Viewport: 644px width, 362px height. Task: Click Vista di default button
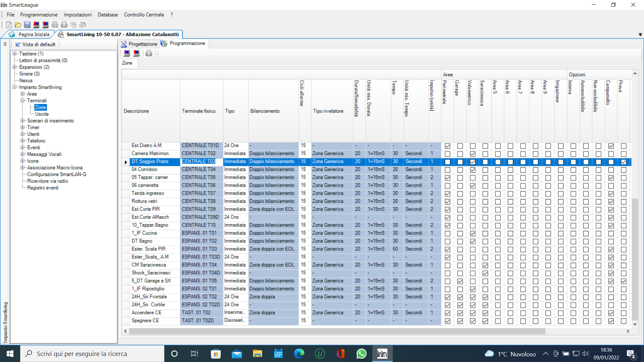pyautogui.click(x=36, y=44)
